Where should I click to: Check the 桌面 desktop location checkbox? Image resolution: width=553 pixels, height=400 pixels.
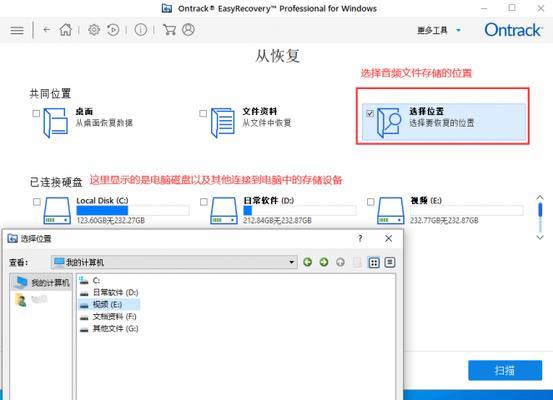36,114
